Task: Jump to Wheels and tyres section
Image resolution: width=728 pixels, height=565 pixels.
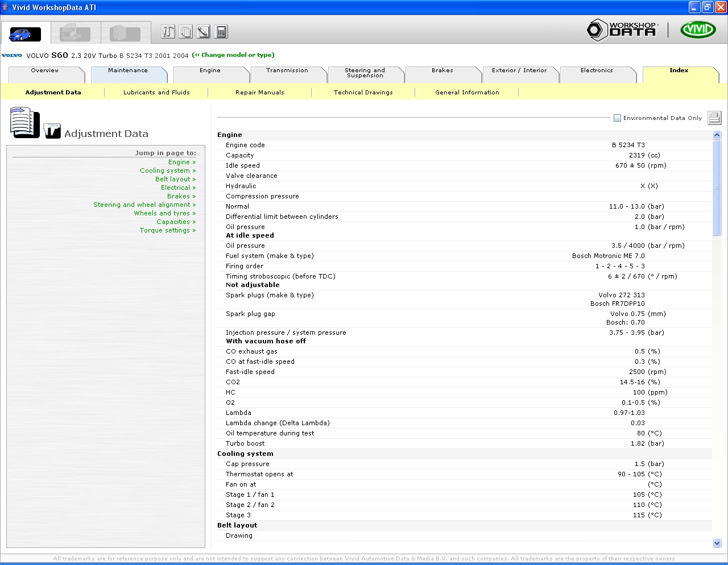Action: [x=165, y=213]
